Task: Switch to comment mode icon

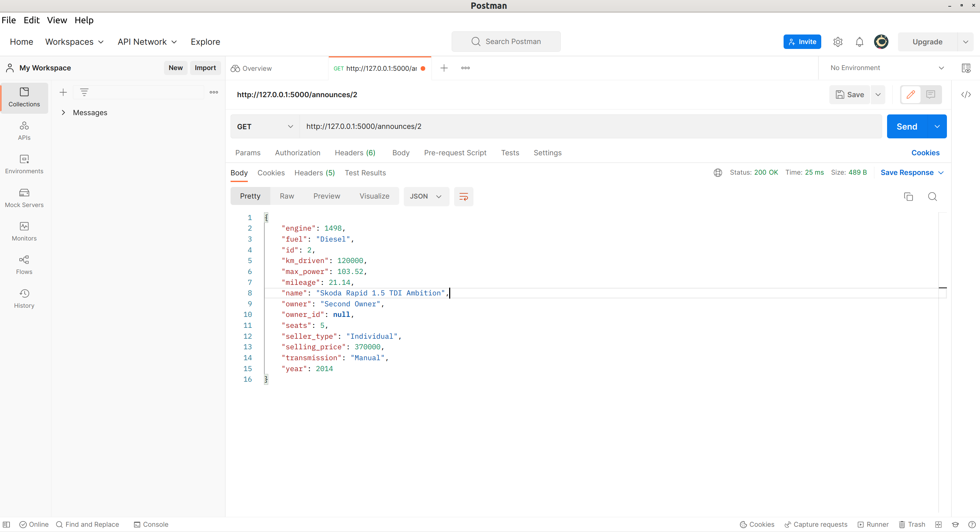Action: pyautogui.click(x=931, y=94)
